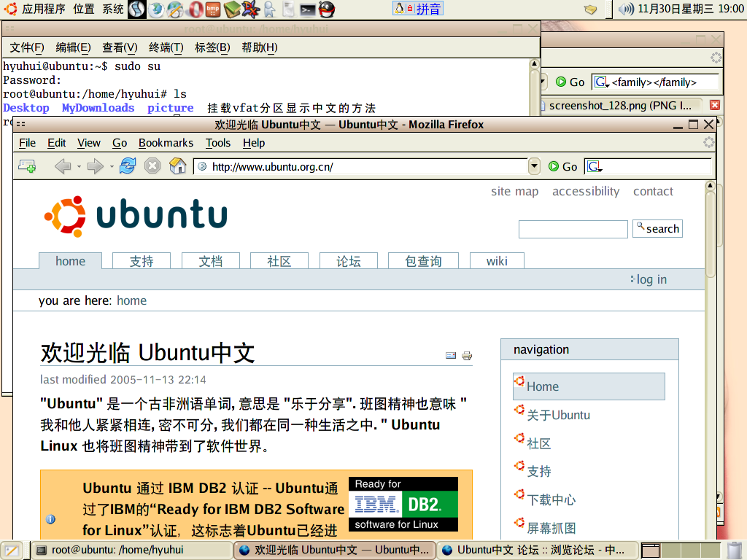The width and height of the screenshot is (747, 560).
Task: Launch terminal from top panel icon
Action: (x=307, y=9)
